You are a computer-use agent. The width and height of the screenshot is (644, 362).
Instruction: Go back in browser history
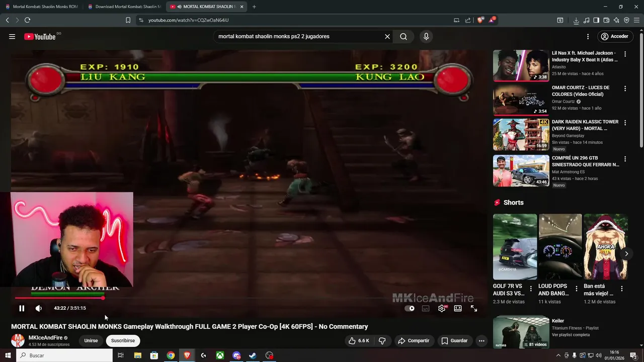(8, 20)
